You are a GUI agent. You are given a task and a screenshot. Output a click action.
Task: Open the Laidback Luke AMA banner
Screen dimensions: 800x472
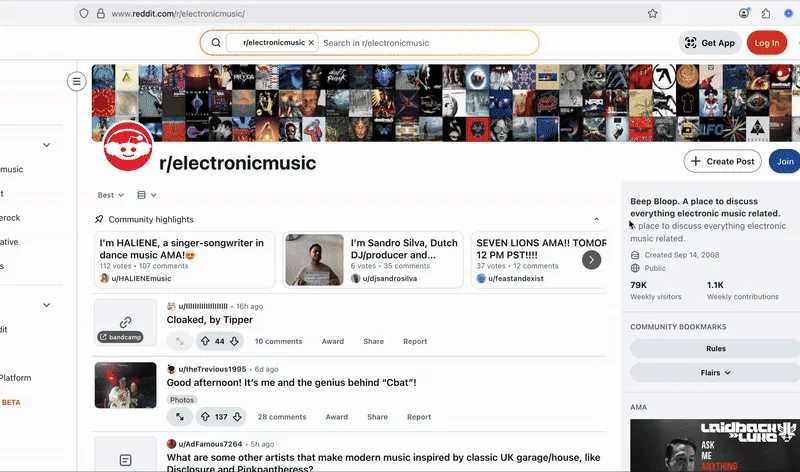point(715,445)
